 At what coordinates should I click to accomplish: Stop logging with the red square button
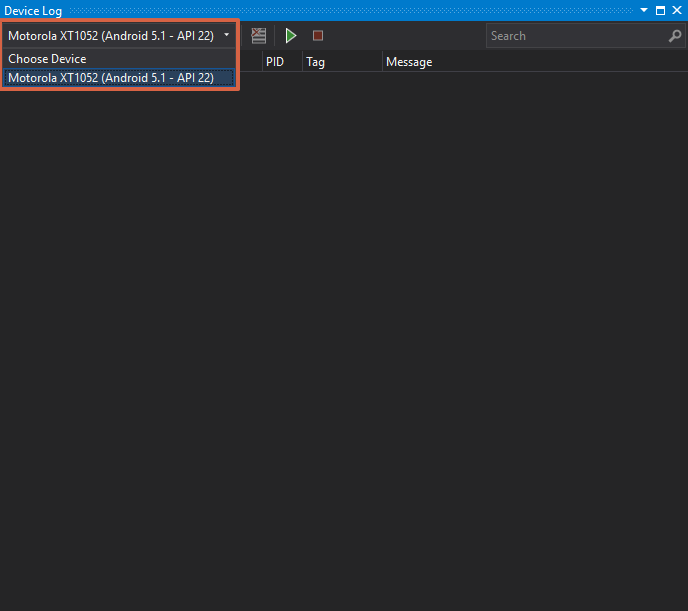coord(318,36)
